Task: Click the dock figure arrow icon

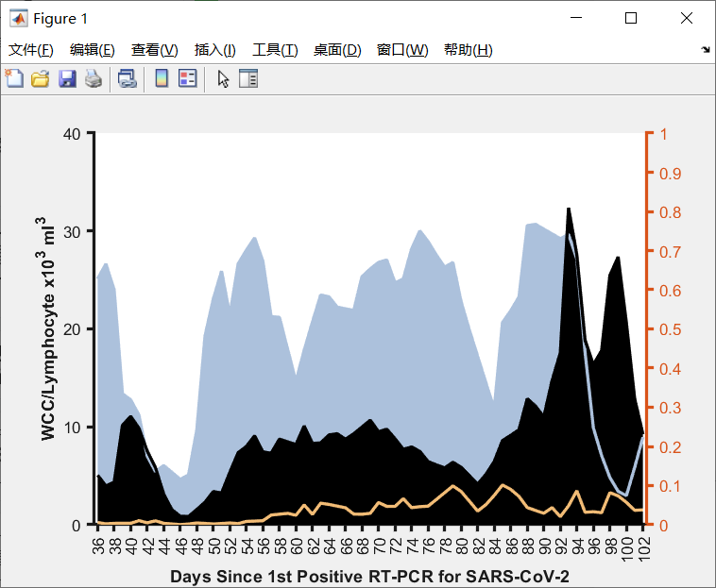Action: click(706, 49)
